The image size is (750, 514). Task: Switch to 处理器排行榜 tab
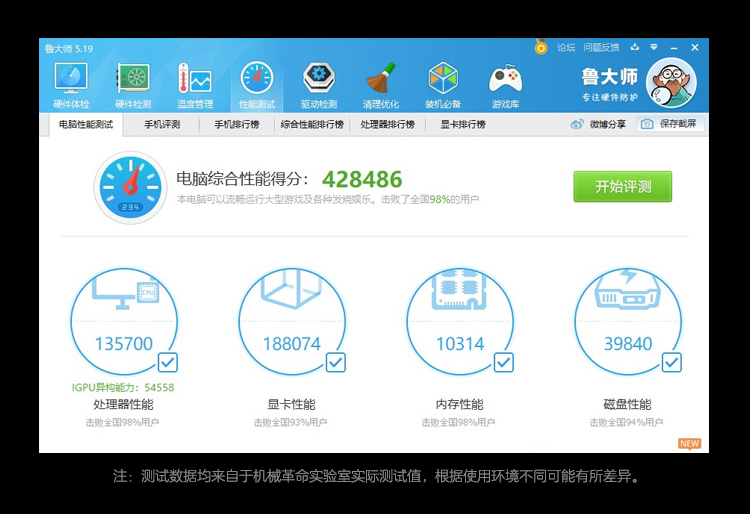[x=387, y=125]
